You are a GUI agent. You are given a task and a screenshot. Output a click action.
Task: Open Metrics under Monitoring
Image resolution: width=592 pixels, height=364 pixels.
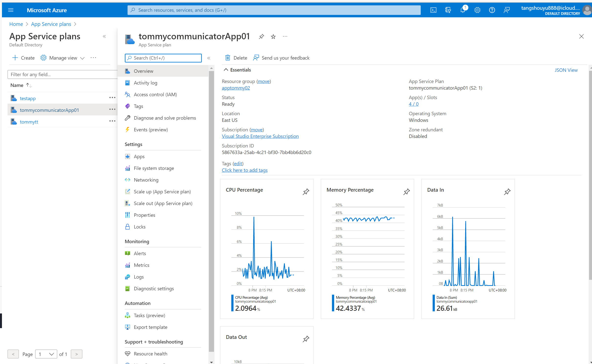141,265
